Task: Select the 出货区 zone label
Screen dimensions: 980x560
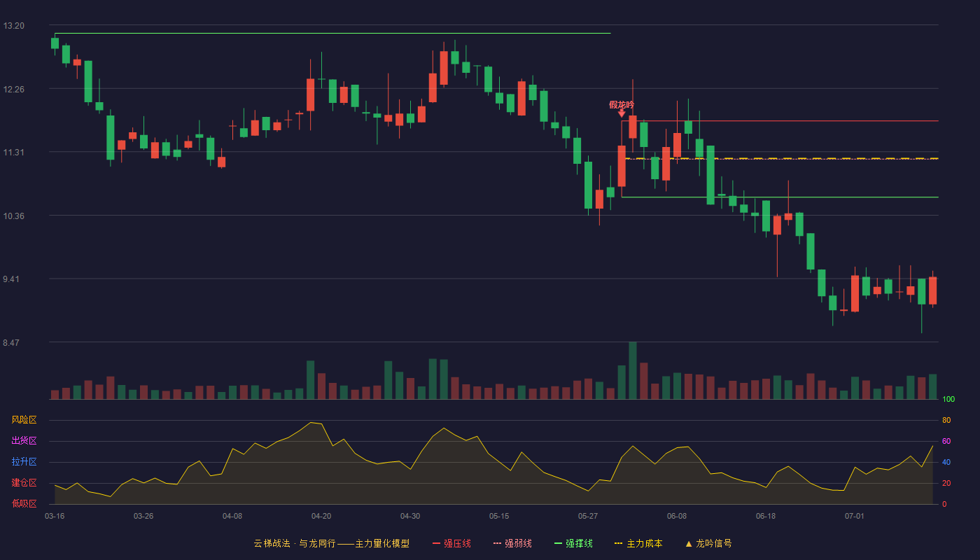Action: 24,441
